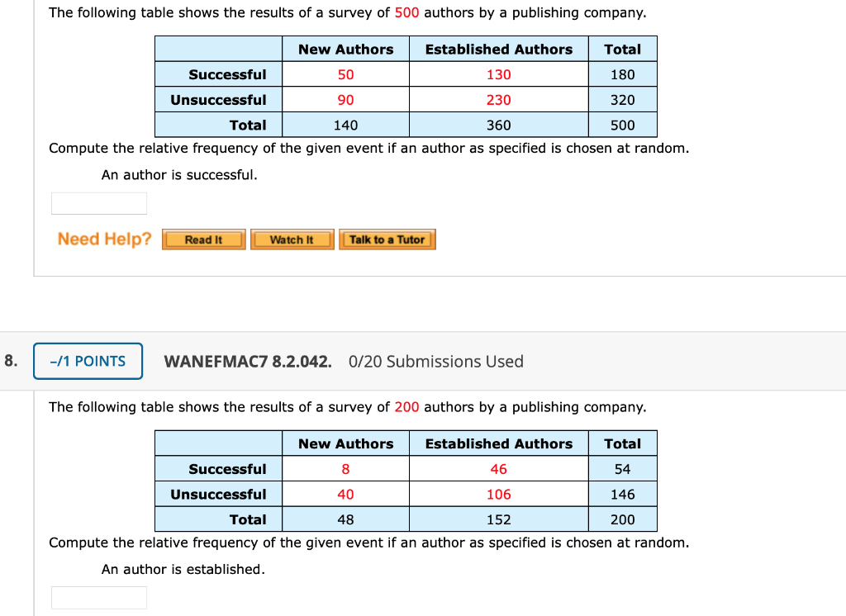The height and width of the screenshot is (616, 846).
Task: Select the red value 8 in the second table
Action: pos(345,468)
